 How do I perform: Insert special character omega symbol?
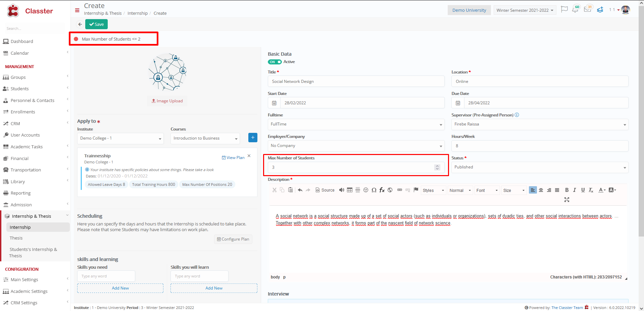[x=374, y=190]
